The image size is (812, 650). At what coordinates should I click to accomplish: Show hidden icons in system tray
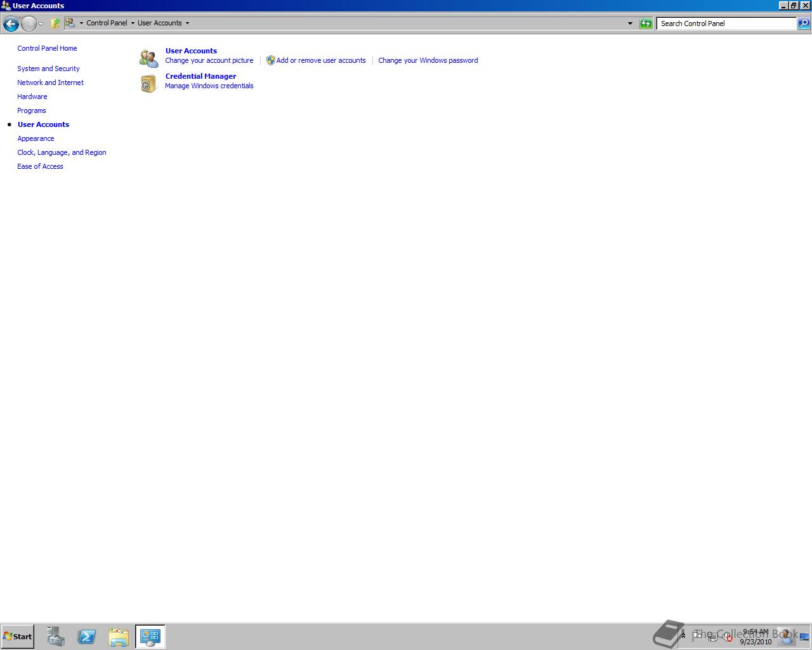[683, 635]
